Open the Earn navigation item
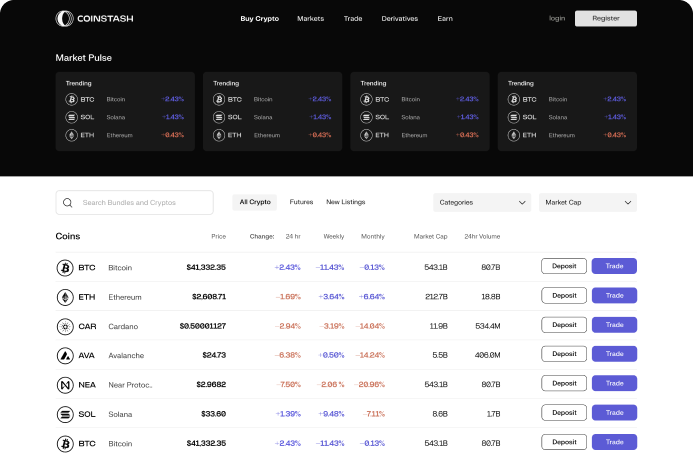693x472 pixels. [445, 19]
